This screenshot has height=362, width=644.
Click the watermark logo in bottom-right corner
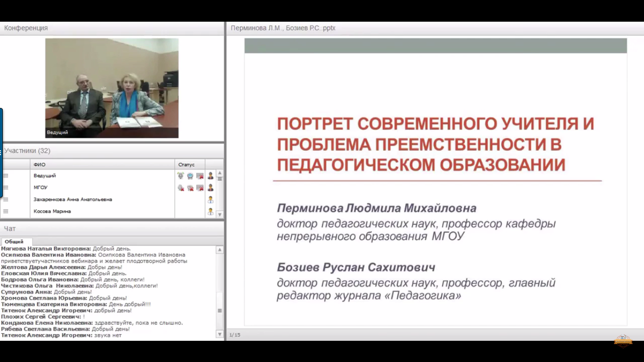pyautogui.click(x=623, y=340)
